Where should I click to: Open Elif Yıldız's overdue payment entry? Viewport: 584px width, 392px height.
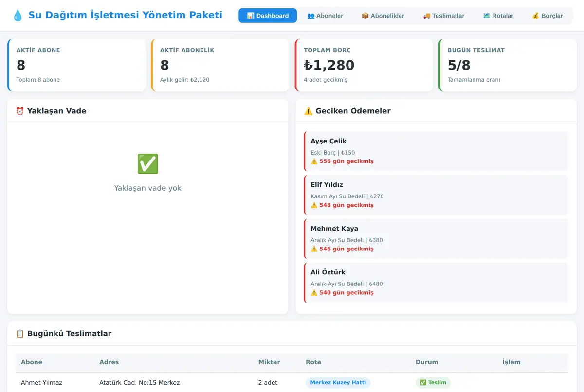pos(436,195)
